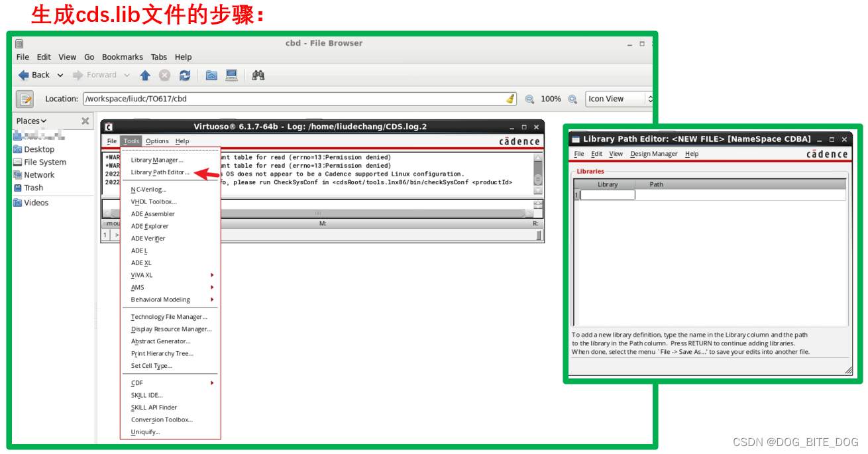Image resolution: width=868 pixels, height=454 pixels.
Task: Toggle the location edit mode icon
Action: (25, 99)
